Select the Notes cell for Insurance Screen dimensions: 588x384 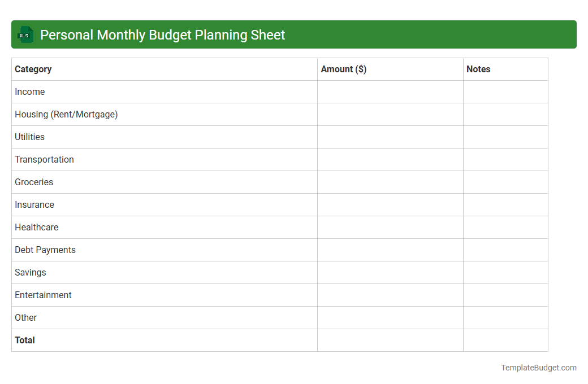(x=505, y=204)
